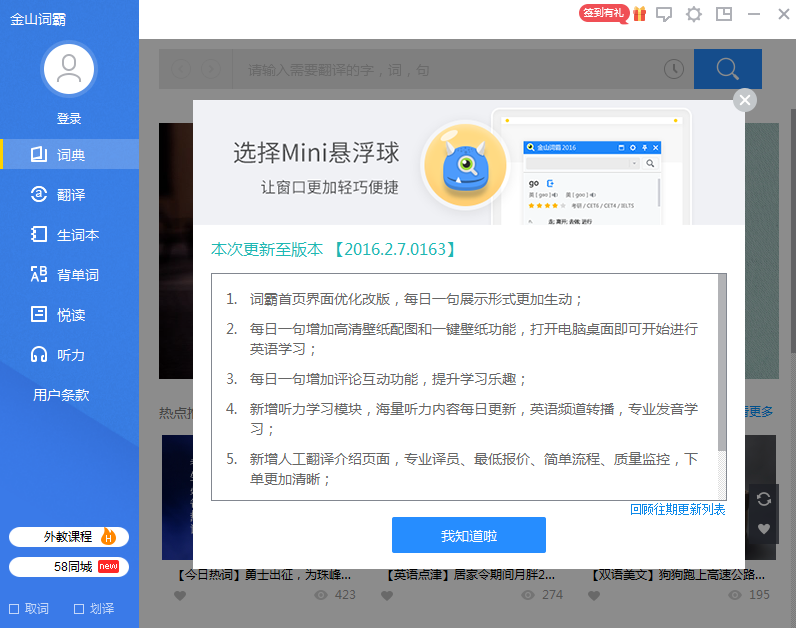The height and width of the screenshot is (628, 796).
Task: Click the forward navigation arrow
Action: [211, 69]
